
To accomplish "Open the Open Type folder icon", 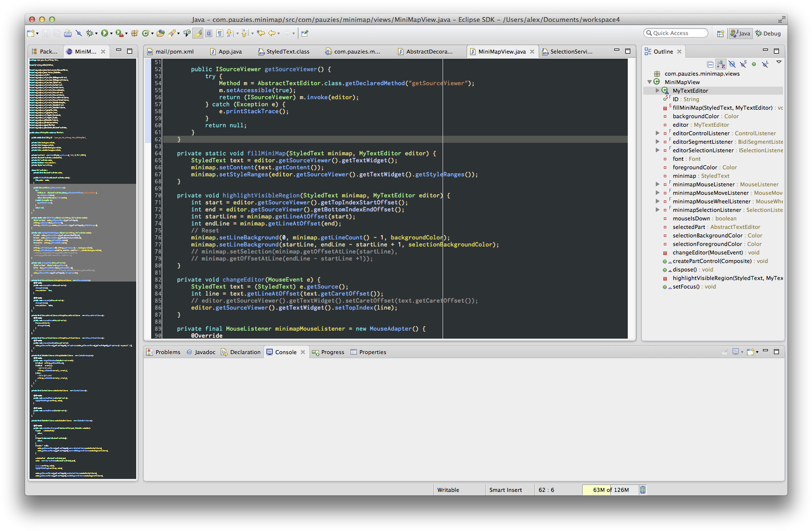I will click(x=160, y=34).
